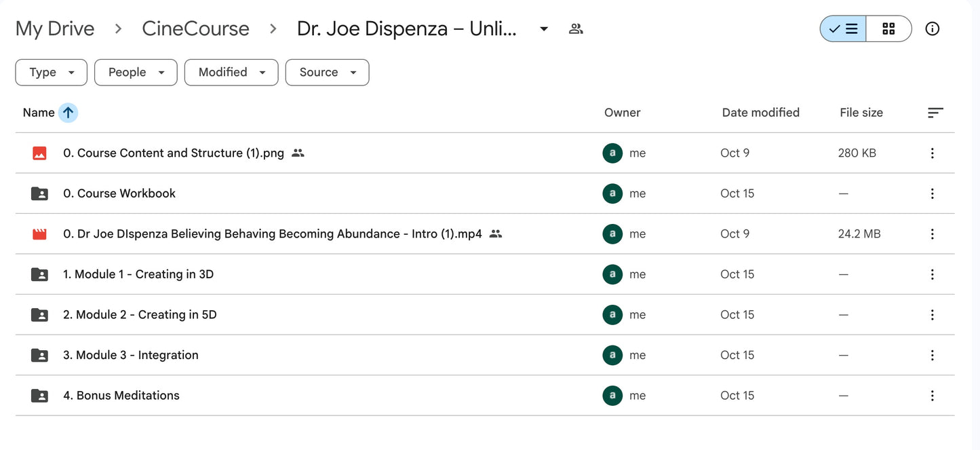The height and width of the screenshot is (450, 980).
Task: Open the CineCourse breadcrumb link
Action: click(x=195, y=28)
